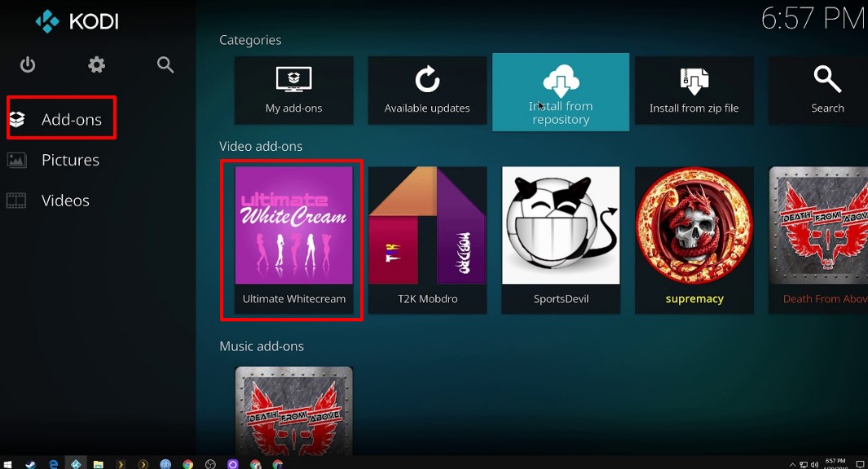Open the Windows Start menu

pos(8,464)
